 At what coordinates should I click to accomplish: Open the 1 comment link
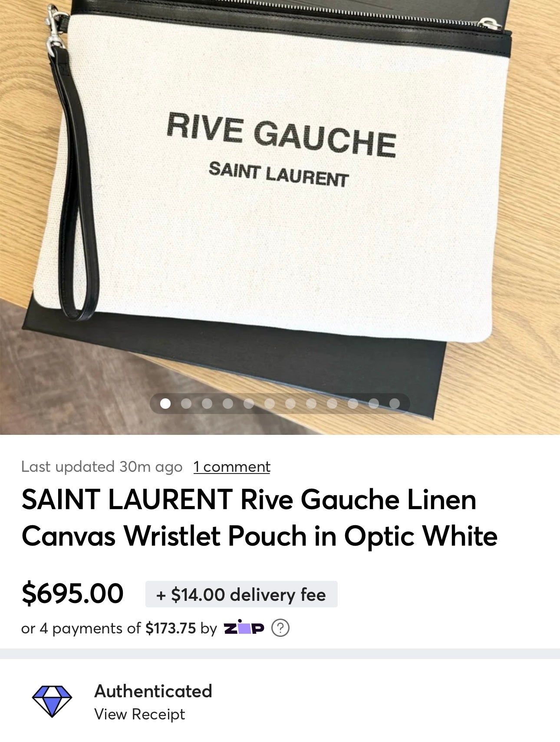coord(232,467)
